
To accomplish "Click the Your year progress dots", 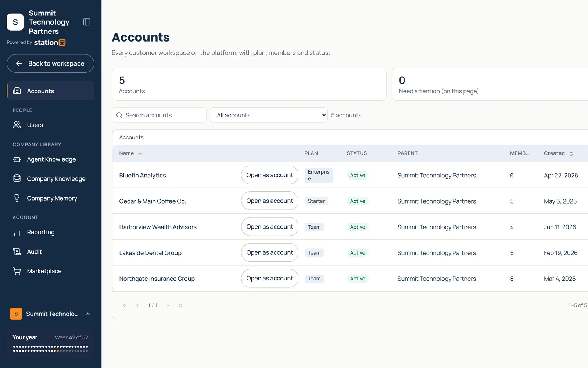I will tap(51, 349).
